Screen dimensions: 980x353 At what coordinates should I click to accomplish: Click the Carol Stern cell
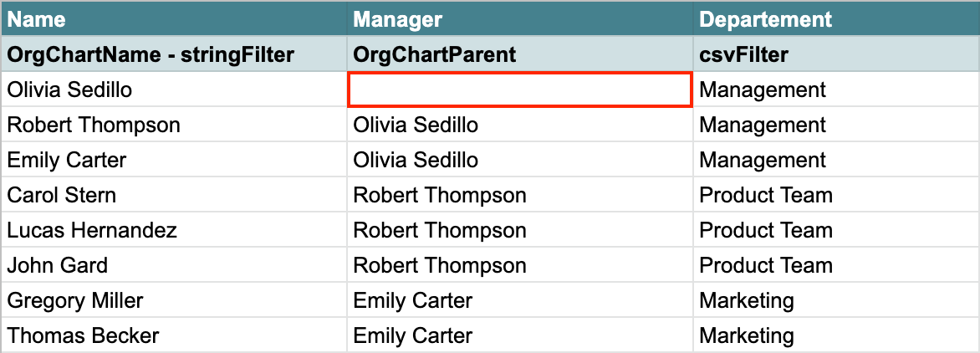click(174, 195)
